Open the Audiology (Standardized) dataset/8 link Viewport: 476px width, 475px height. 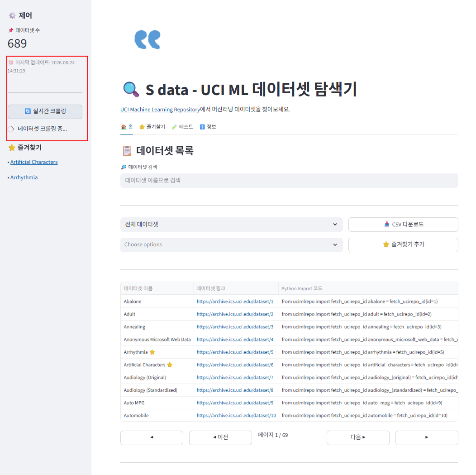(235, 390)
